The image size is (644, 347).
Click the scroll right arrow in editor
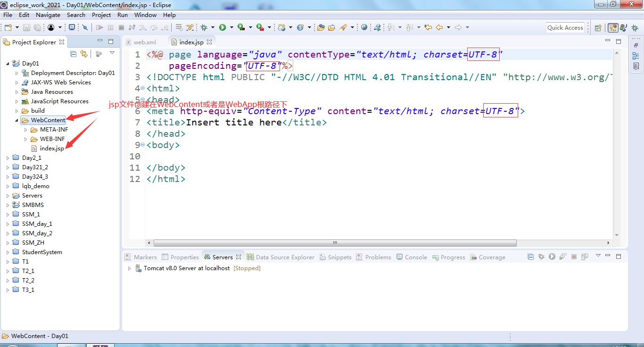(x=609, y=243)
